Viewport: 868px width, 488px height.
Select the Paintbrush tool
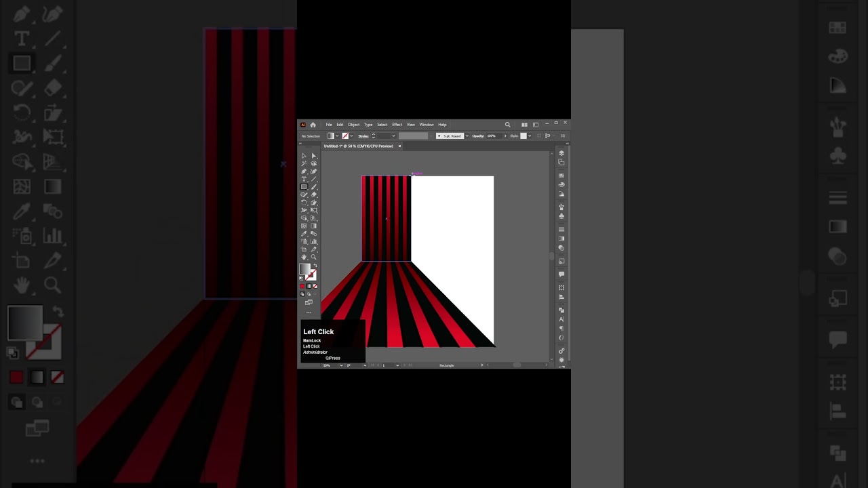tap(314, 187)
